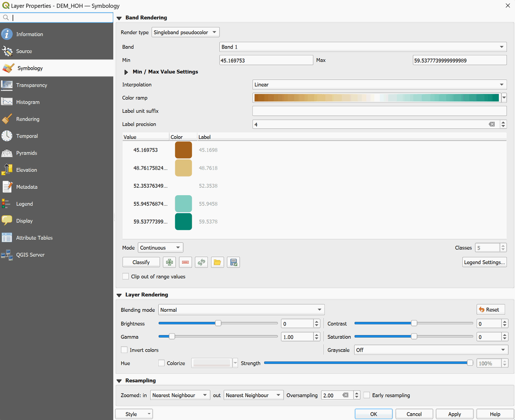This screenshot has width=515, height=420.
Task: Open the Histogram panel from sidebar
Action: 28,102
